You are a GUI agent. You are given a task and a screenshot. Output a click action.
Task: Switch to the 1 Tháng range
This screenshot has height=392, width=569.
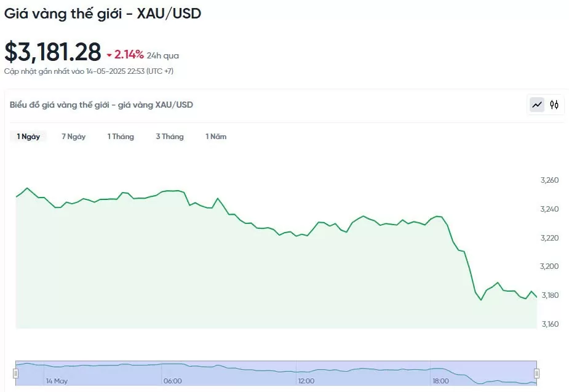(121, 137)
